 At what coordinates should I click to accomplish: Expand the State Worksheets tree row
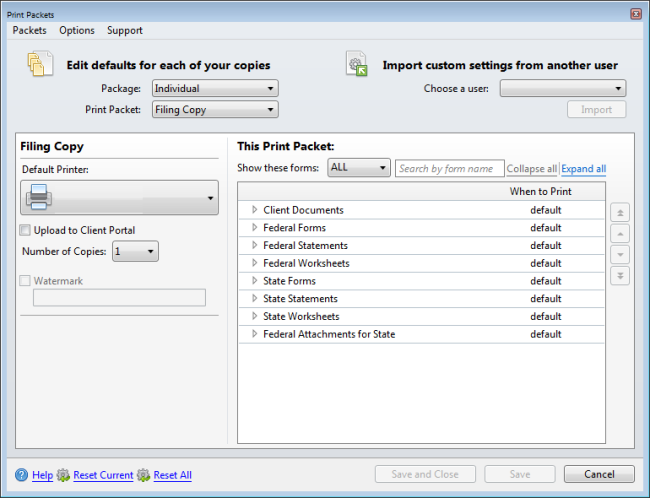[254, 316]
